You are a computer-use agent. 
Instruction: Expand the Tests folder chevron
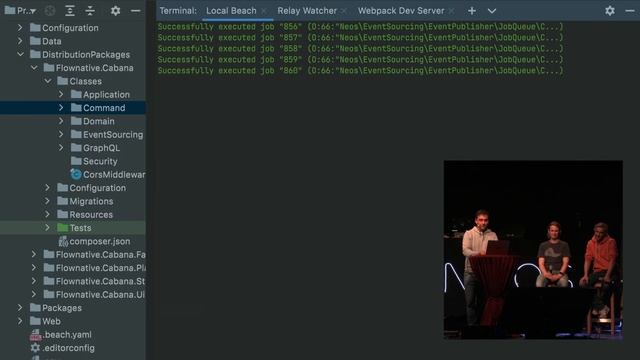(x=47, y=228)
